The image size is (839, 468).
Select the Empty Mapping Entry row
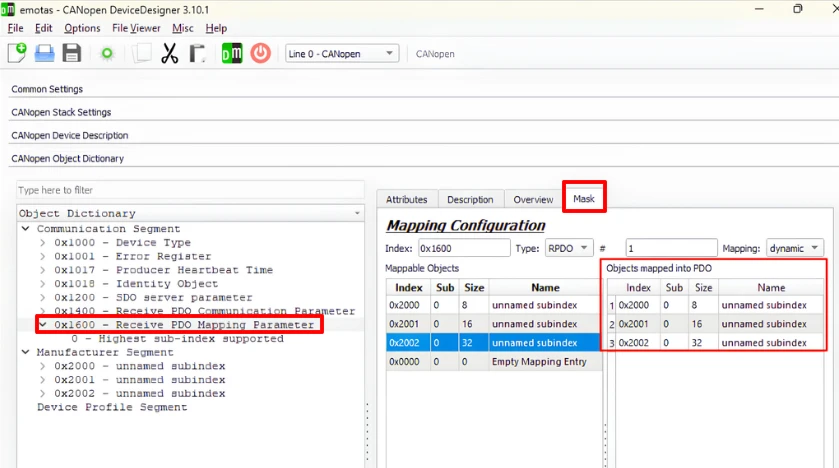[493, 362]
